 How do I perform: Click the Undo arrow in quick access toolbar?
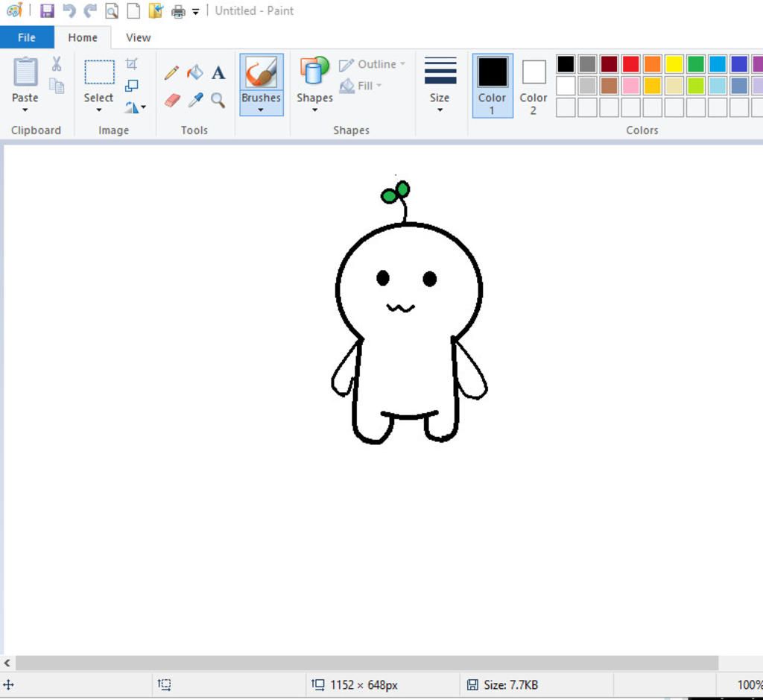click(69, 10)
